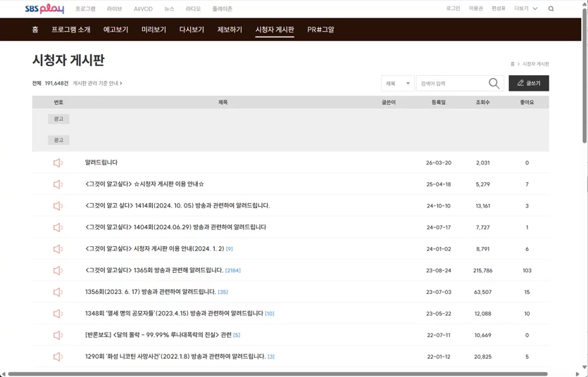Image resolution: width=588 pixels, height=377 pixels.
Task: Expand the 더보기 dropdown in header
Action: point(526,8)
